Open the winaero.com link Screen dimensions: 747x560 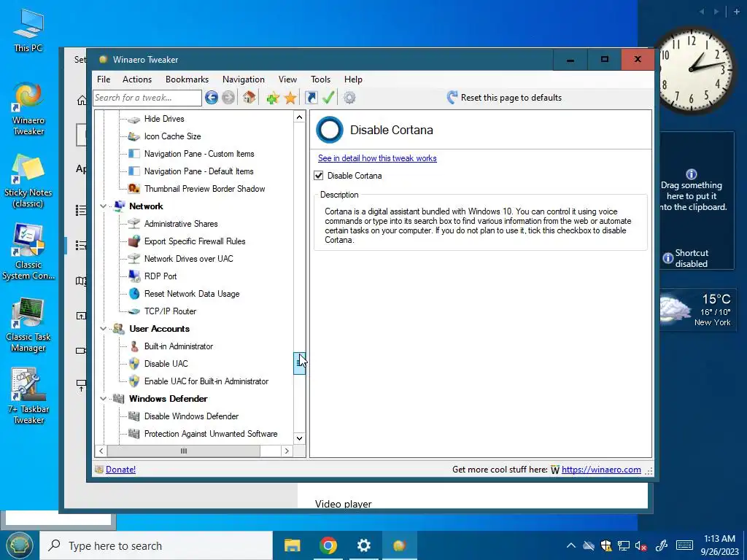[x=601, y=470]
